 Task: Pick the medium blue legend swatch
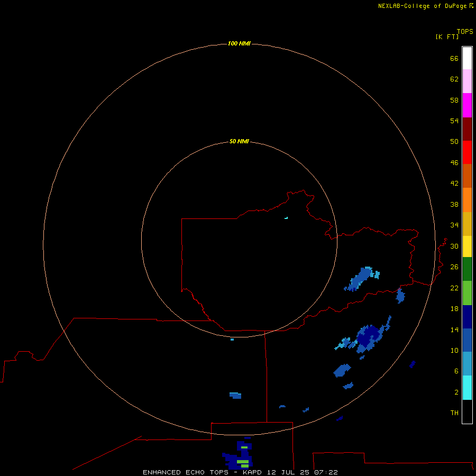(x=467, y=340)
